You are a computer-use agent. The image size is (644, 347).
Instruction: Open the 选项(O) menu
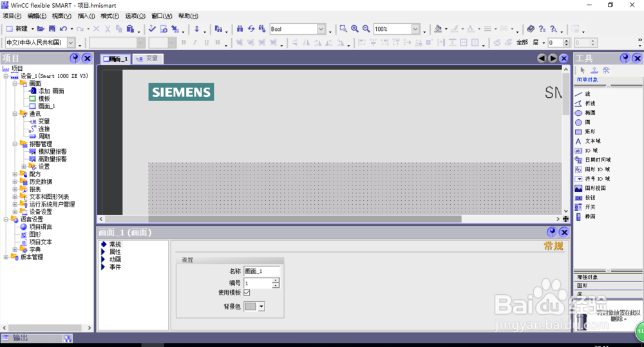click(x=135, y=16)
